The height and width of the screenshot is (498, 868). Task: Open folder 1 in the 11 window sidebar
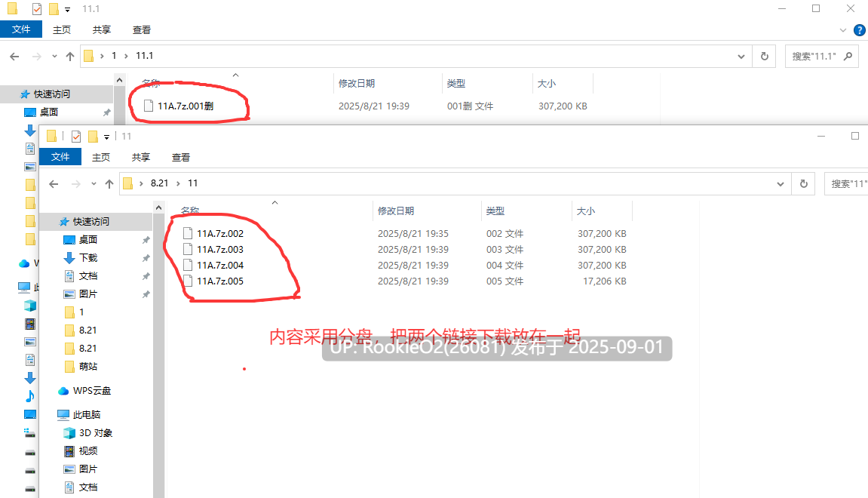[x=81, y=312]
